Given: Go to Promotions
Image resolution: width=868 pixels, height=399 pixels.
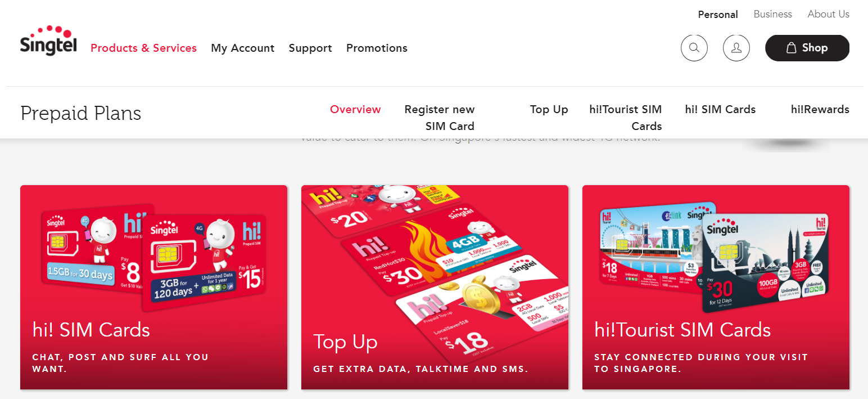Looking at the screenshot, I should pyautogui.click(x=377, y=48).
